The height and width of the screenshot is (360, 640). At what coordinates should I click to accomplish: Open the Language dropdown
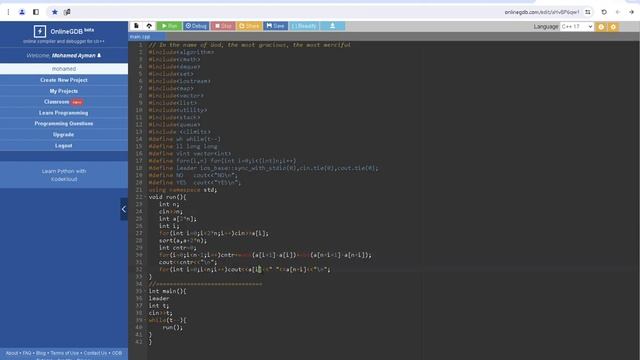pos(577,27)
